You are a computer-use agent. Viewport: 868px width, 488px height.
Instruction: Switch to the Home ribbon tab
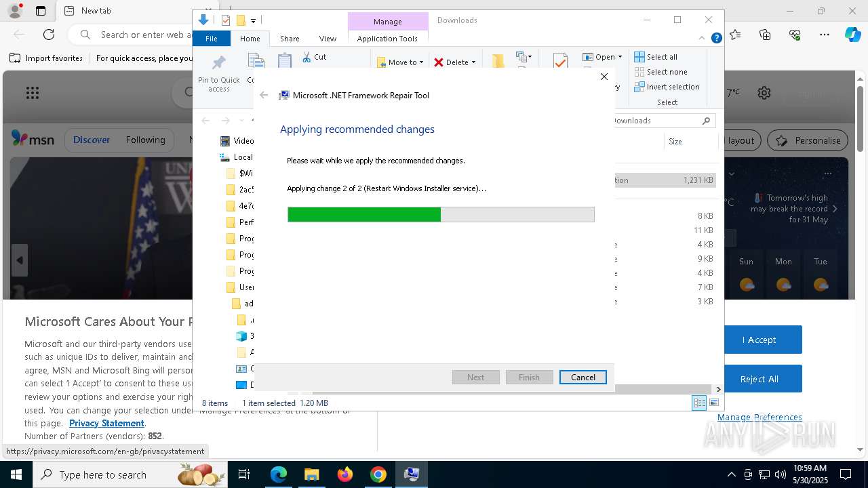(x=250, y=39)
